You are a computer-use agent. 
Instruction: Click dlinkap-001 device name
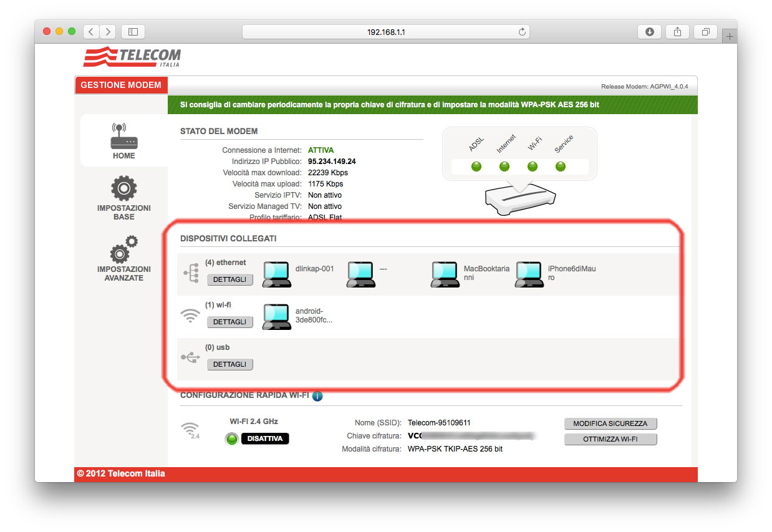(x=314, y=269)
